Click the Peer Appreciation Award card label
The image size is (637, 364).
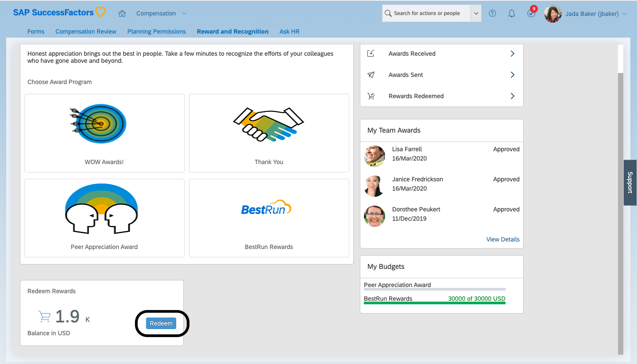point(104,247)
